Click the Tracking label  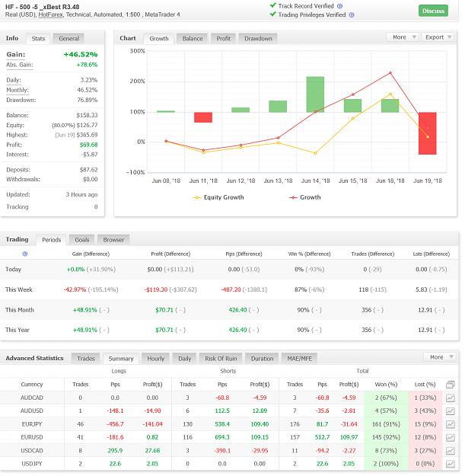(18, 206)
